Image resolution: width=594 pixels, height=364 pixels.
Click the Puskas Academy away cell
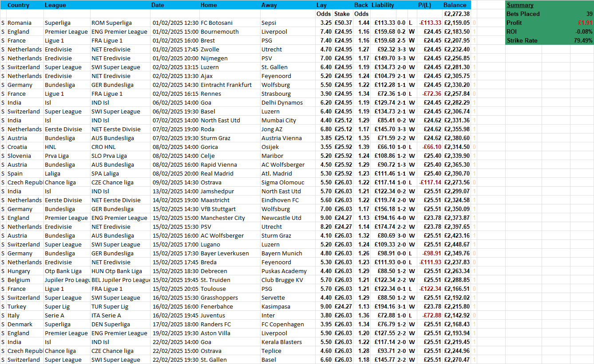pos(288,271)
